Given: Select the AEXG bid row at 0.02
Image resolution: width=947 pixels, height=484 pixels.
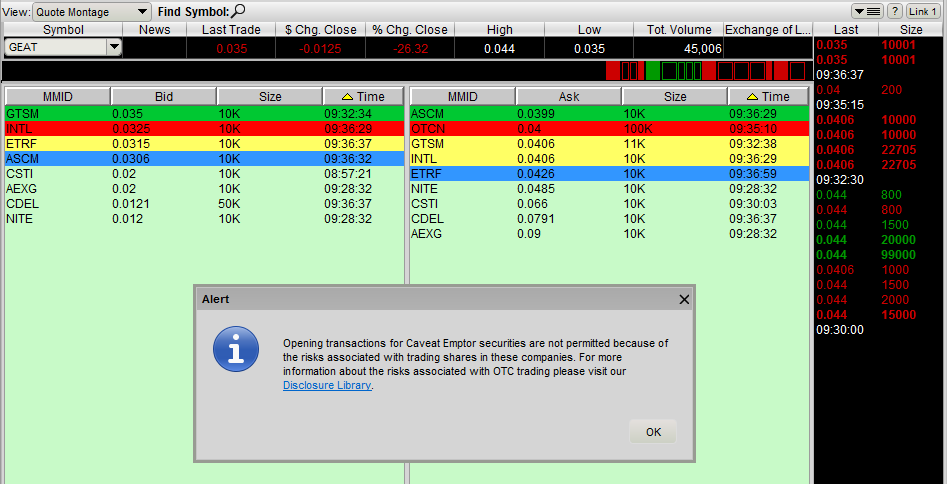Looking at the screenshot, I should click(204, 189).
